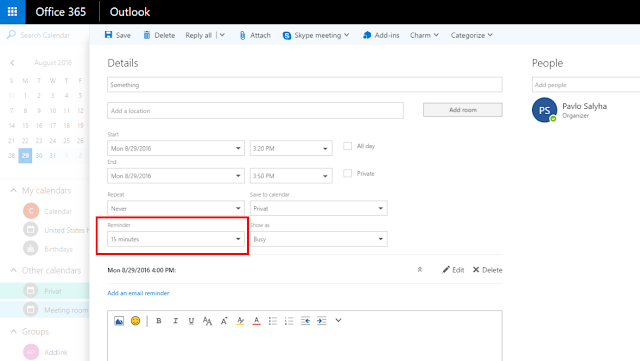Screen dimensions: 640x361
Task: Click the Office 365 title
Action: click(x=60, y=12)
